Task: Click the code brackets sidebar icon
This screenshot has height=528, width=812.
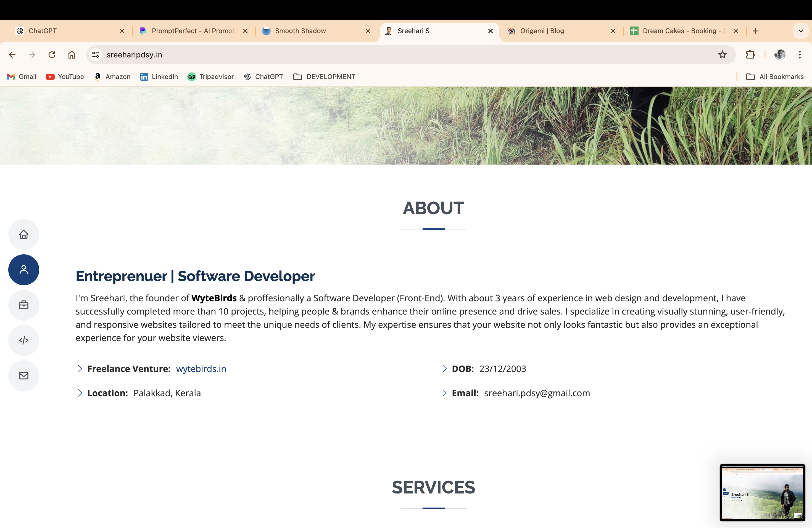Action: 23,340
